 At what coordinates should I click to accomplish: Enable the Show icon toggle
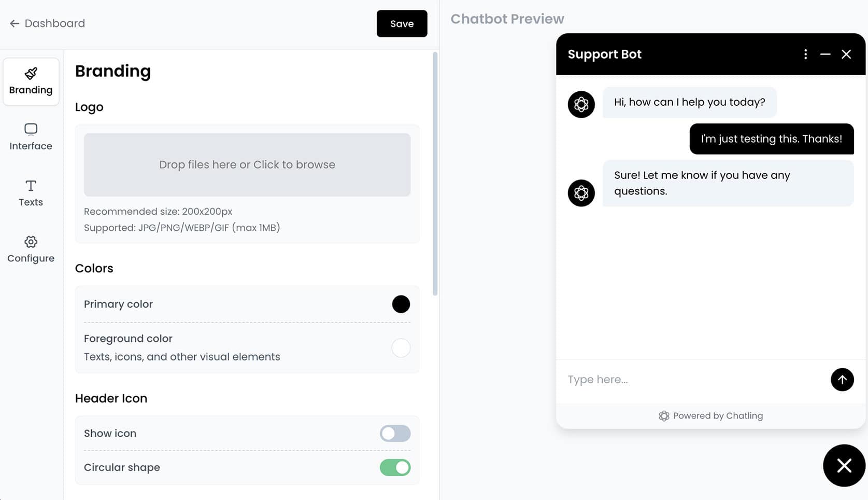[x=395, y=434]
